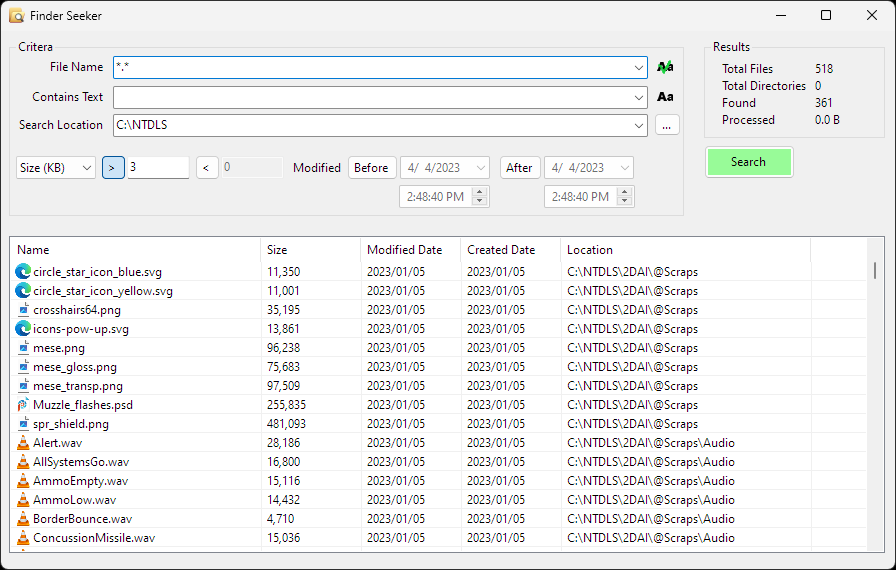
Task: Click icon next to icons-pow-up.svg
Action: [x=23, y=328]
